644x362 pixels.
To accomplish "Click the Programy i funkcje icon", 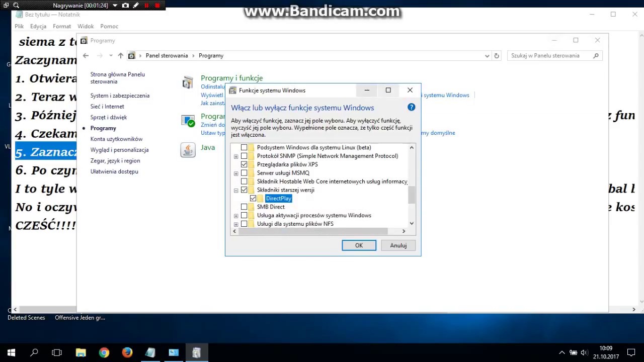I will [188, 82].
